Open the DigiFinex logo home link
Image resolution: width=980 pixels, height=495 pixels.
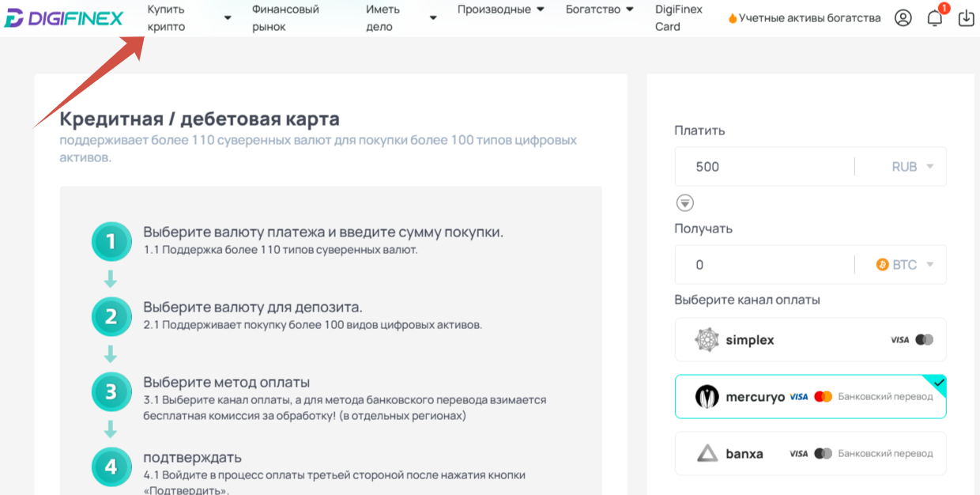64,18
